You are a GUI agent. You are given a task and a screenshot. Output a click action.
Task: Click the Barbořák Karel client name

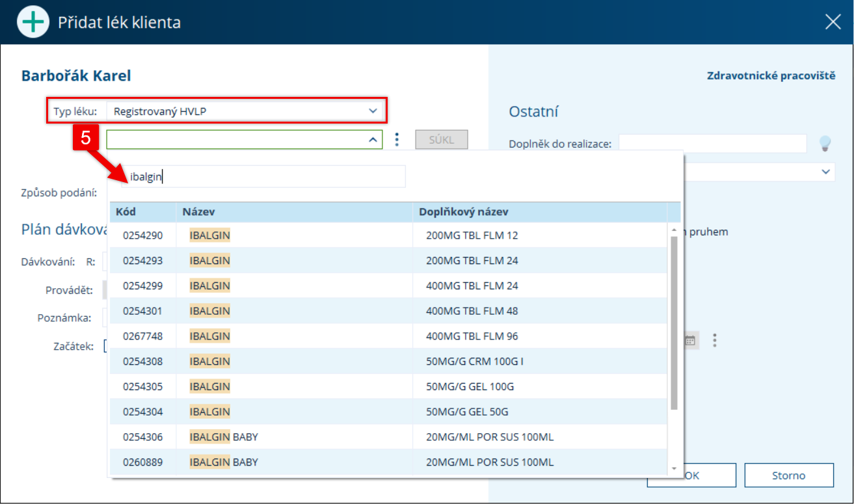click(x=76, y=76)
